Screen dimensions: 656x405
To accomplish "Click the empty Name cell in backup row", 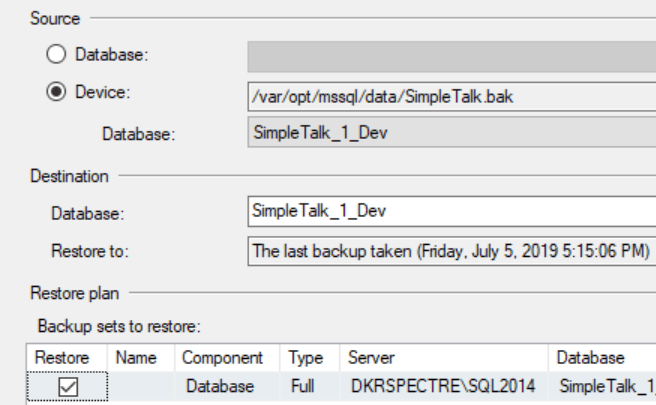I will tap(140, 386).
